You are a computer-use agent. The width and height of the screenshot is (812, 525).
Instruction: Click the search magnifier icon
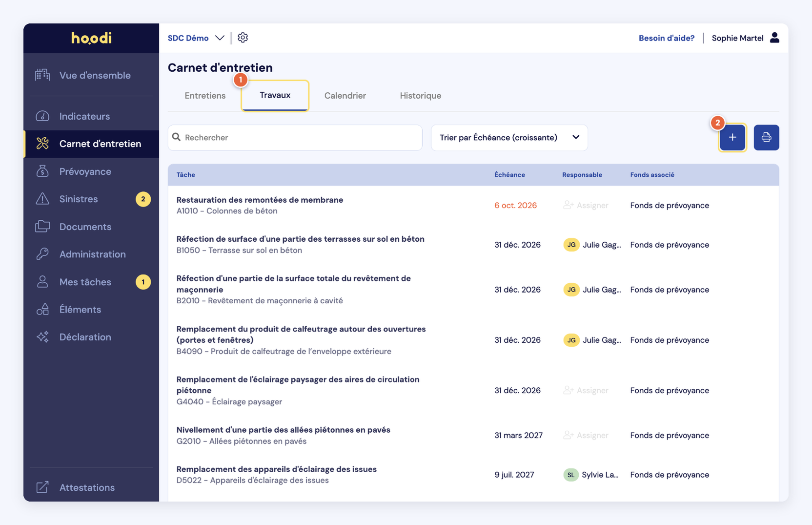tap(177, 137)
